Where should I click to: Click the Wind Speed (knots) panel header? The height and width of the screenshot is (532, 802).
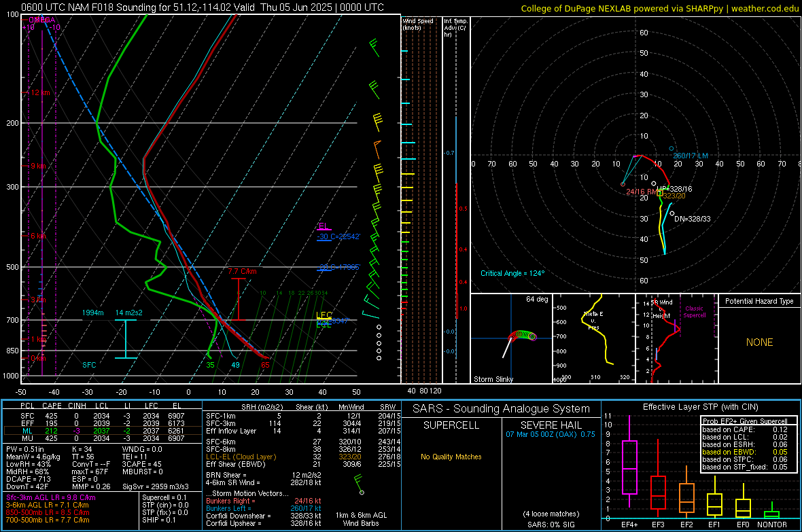point(418,24)
